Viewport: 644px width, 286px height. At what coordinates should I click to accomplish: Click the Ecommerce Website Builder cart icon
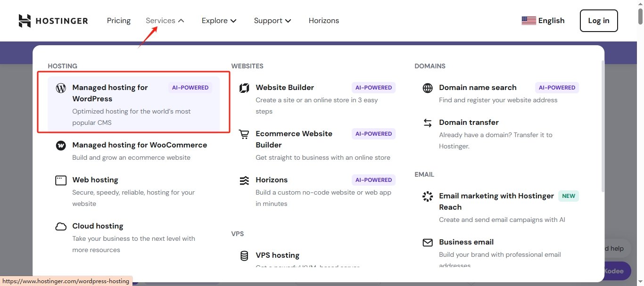point(244,134)
